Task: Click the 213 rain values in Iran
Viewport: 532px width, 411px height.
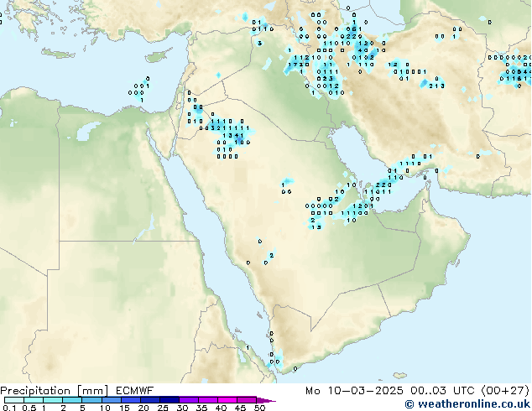Action: pyautogui.click(x=436, y=86)
